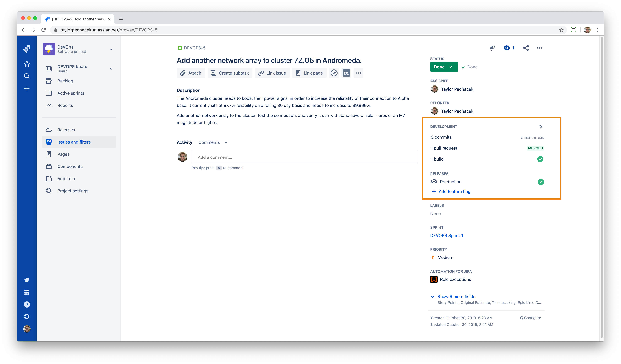Click the Add a comment field
This screenshot has width=621, height=364.
point(304,157)
